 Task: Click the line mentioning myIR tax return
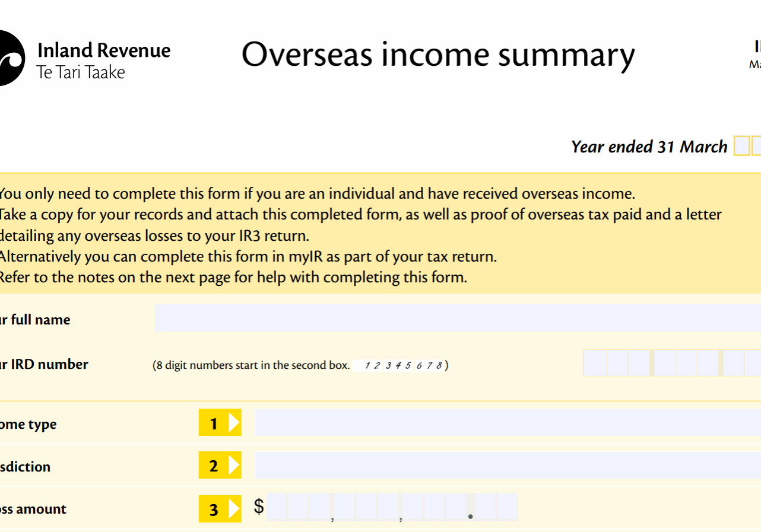point(248,256)
